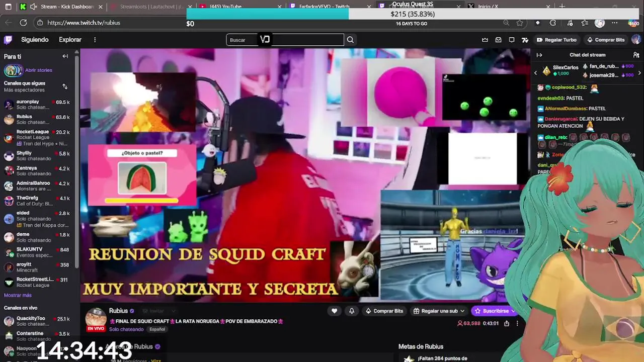Image resolution: width=644 pixels, height=362 pixels.
Task: Reload the page in browser toolbar
Action: 23,23
